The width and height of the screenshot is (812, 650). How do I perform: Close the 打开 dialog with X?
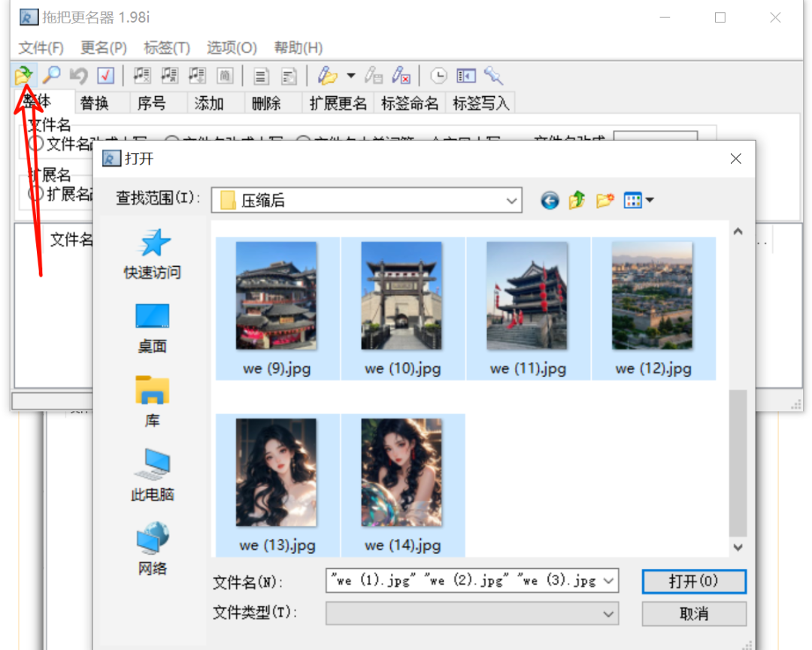735,159
